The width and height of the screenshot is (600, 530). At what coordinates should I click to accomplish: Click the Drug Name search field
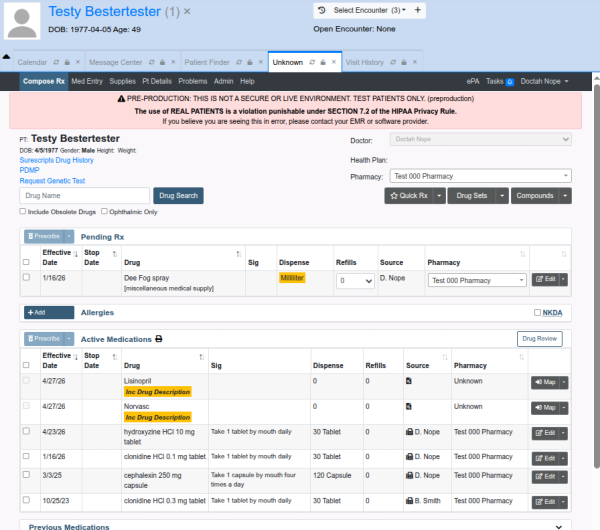pyautogui.click(x=84, y=196)
